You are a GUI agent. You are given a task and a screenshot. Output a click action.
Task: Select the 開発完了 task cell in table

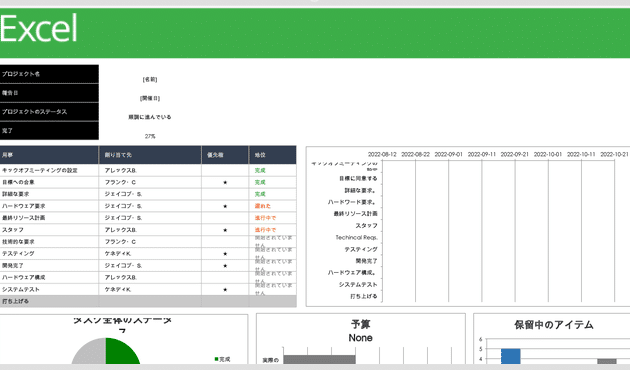pyautogui.click(x=49, y=266)
